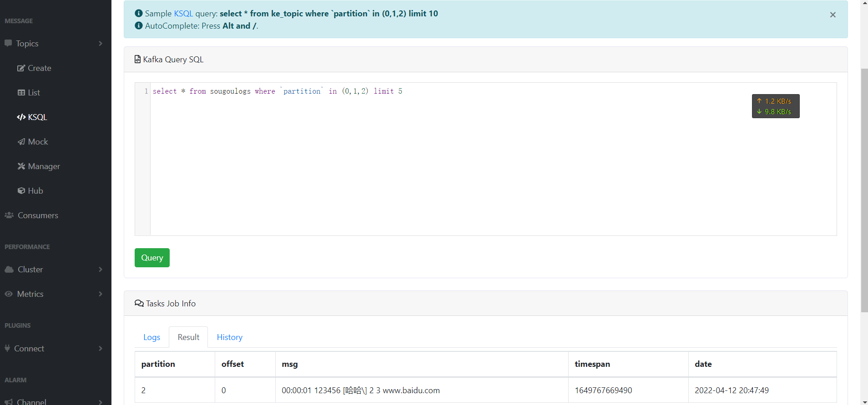Click into the SQL editor area

pos(493,159)
